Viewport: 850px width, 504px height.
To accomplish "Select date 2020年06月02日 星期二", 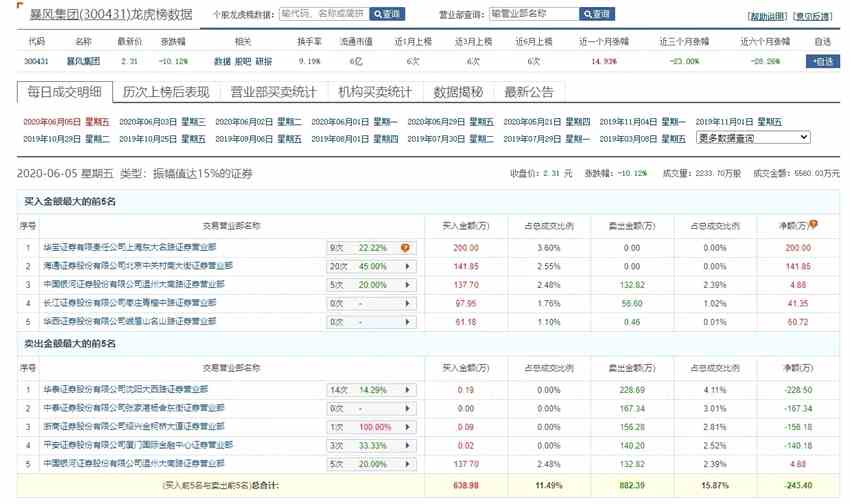I will pos(259,122).
